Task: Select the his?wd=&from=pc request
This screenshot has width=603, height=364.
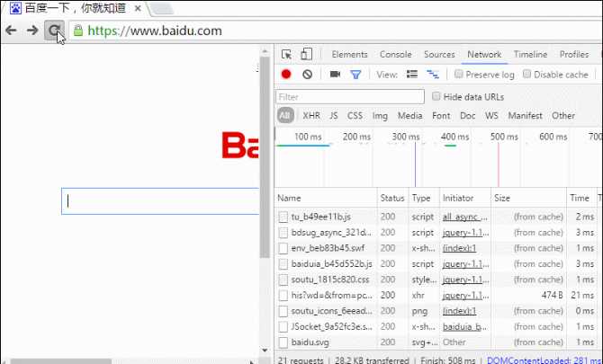Action: [x=438, y=296]
